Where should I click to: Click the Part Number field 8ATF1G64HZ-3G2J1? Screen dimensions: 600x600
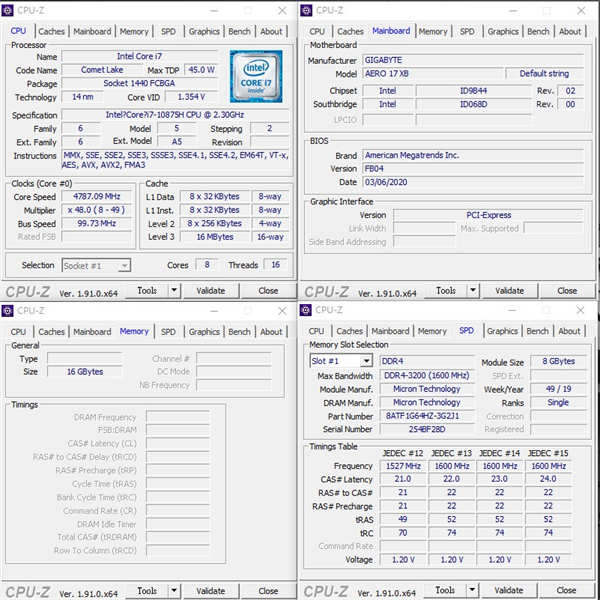tap(427, 416)
